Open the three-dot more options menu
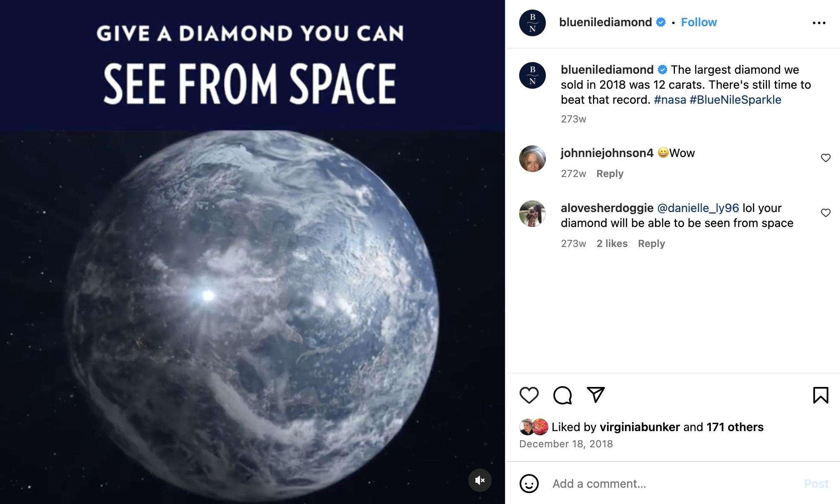840x504 pixels. [819, 23]
